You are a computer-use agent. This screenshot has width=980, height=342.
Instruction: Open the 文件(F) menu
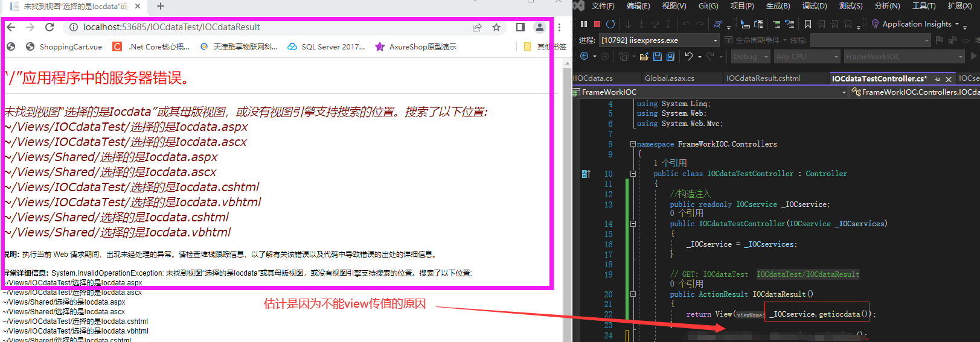(603, 6)
